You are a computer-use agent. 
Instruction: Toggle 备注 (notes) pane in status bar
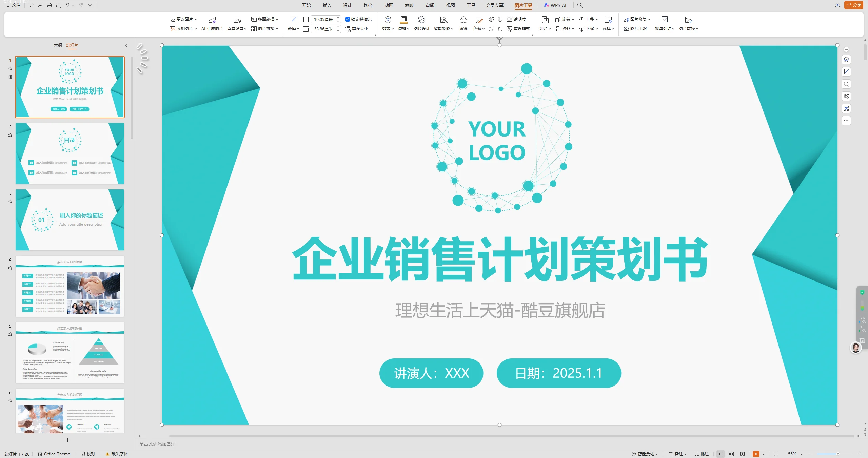coord(677,454)
